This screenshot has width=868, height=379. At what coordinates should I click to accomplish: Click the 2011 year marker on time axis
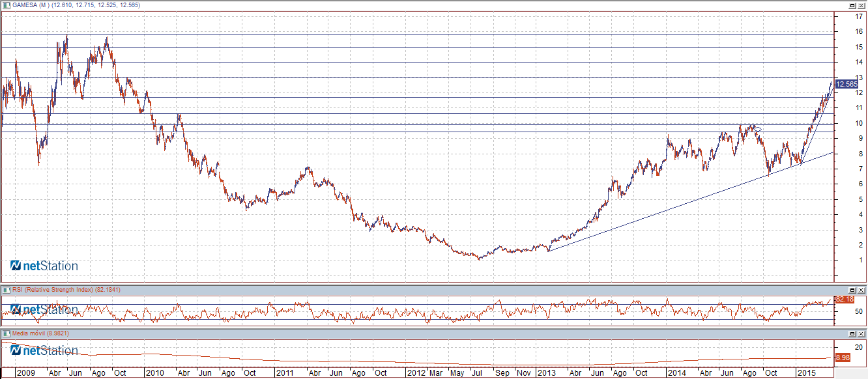pyautogui.click(x=284, y=373)
